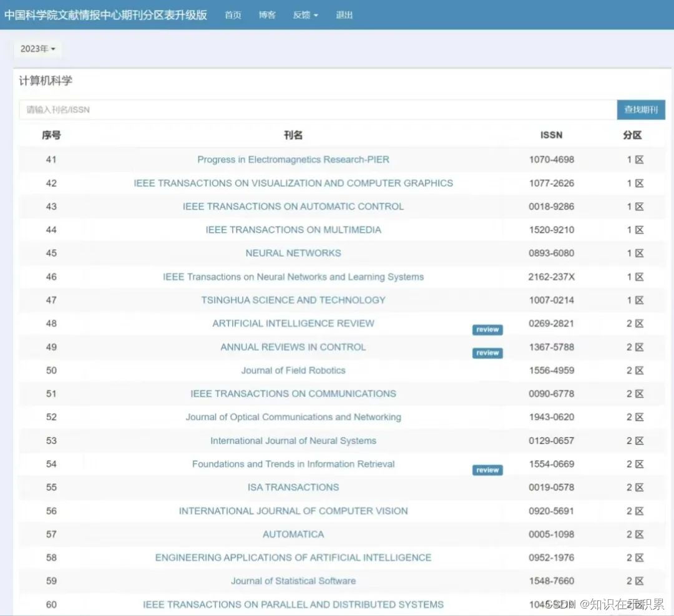Click review badge on Foundations and Trends row
This screenshot has height=616, width=674.
tap(487, 471)
